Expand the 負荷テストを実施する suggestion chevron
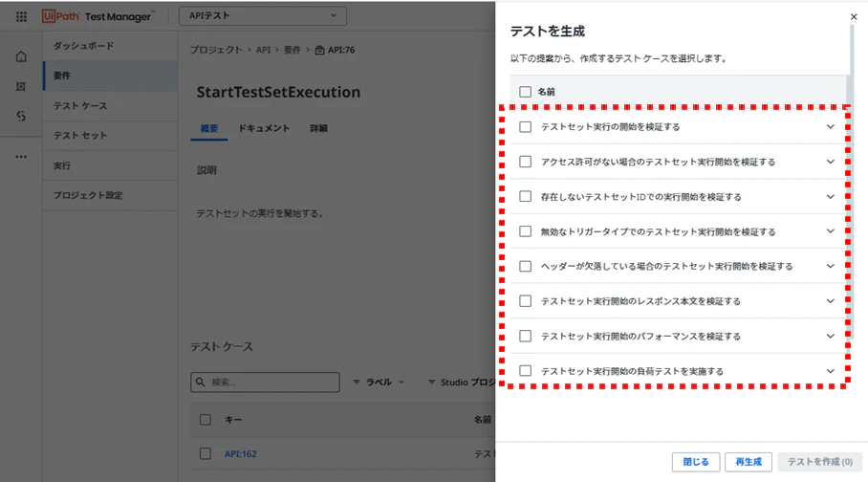This screenshot has height=482, width=868. (x=831, y=371)
